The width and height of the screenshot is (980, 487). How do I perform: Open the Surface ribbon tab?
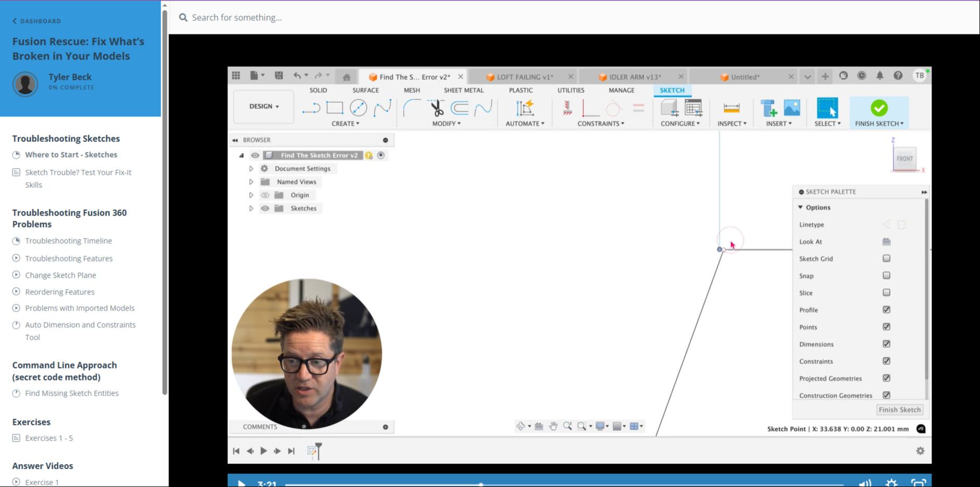click(365, 90)
